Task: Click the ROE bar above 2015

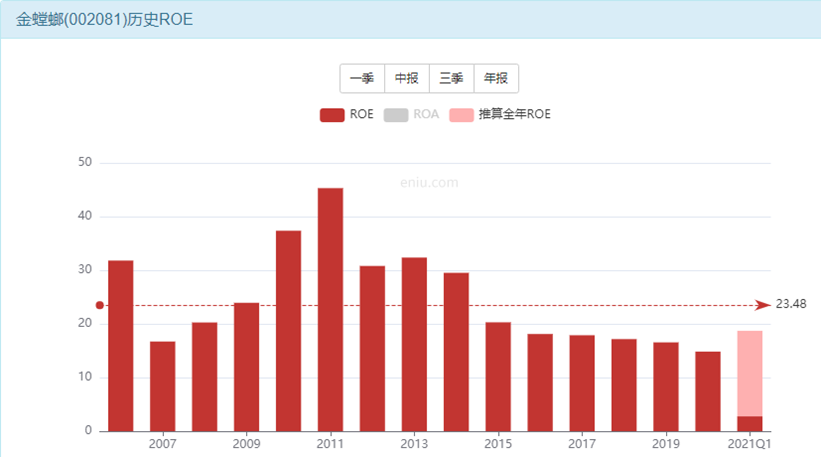Action: click(x=498, y=377)
